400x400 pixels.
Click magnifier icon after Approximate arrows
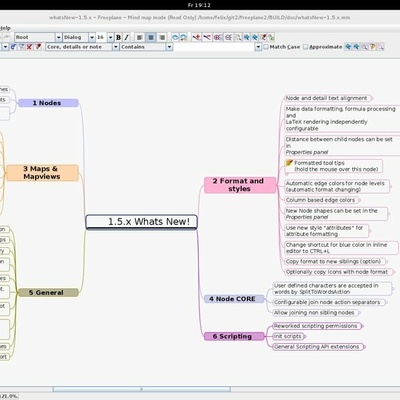[x=365, y=47]
